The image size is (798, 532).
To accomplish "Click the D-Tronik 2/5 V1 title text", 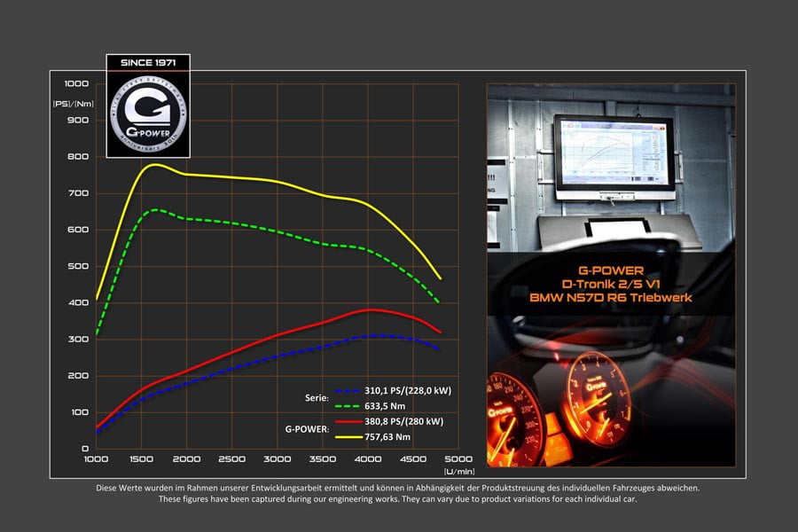I will [x=611, y=285].
